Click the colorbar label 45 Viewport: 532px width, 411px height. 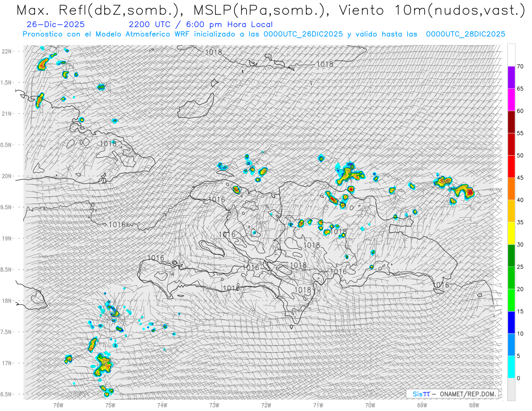(520, 178)
